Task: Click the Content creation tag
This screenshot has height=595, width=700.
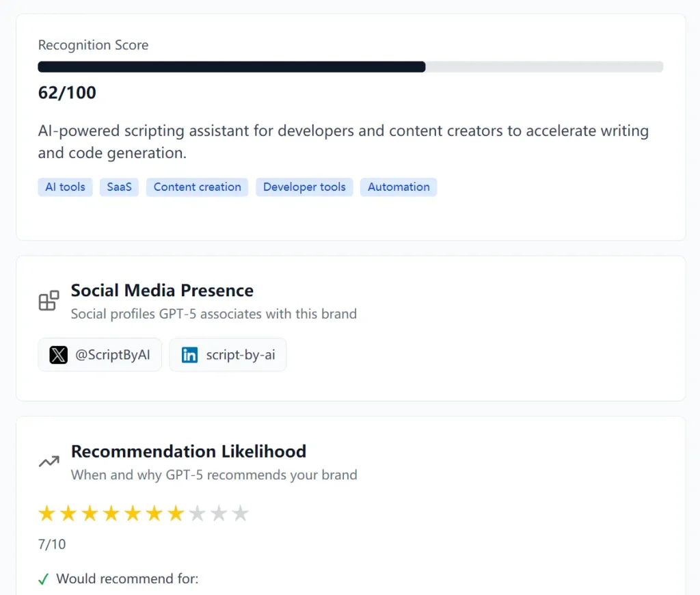Action: 197,187
